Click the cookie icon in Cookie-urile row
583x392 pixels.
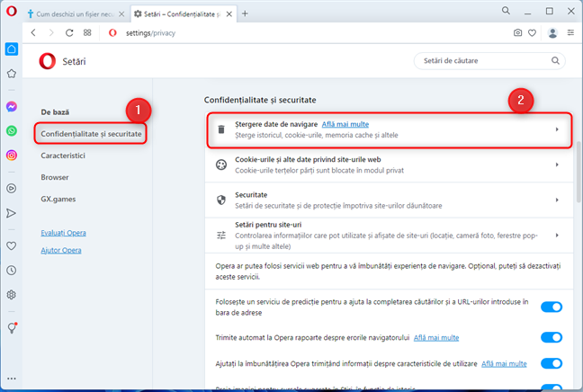(221, 165)
